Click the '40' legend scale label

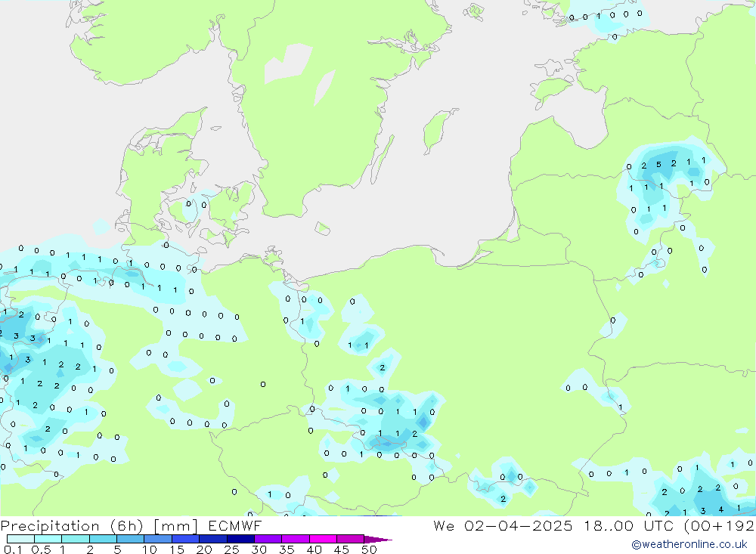pyautogui.click(x=314, y=549)
